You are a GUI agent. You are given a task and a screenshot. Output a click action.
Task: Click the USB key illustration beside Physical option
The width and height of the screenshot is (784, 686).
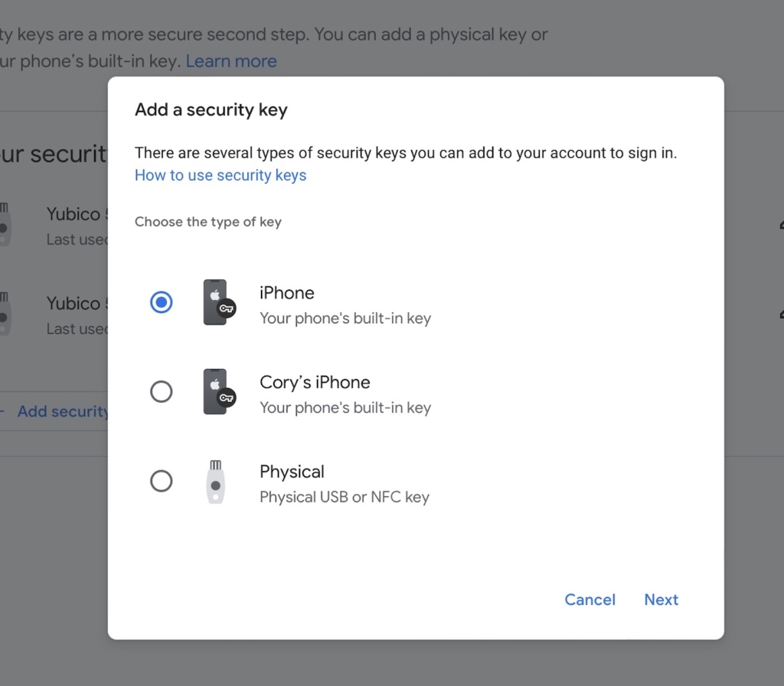pyautogui.click(x=215, y=482)
